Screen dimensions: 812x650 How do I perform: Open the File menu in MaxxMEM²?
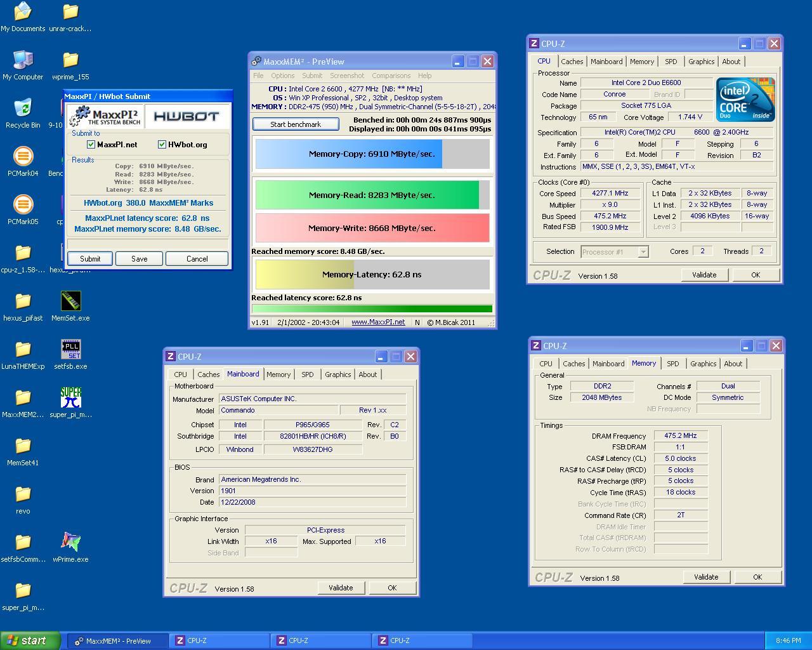click(x=258, y=76)
